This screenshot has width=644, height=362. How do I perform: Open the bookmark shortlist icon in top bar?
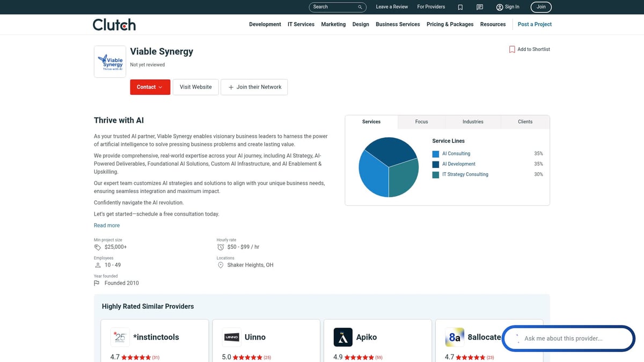pyautogui.click(x=460, y=7)
